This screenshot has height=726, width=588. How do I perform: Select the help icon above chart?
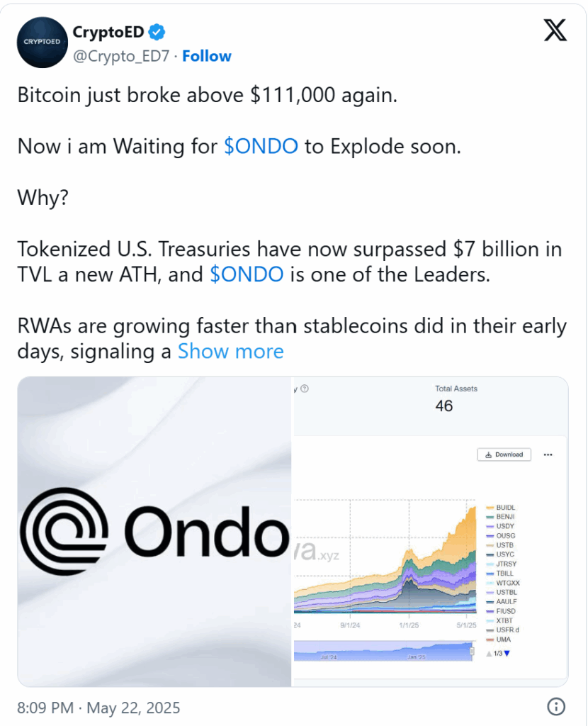point(305,389)
